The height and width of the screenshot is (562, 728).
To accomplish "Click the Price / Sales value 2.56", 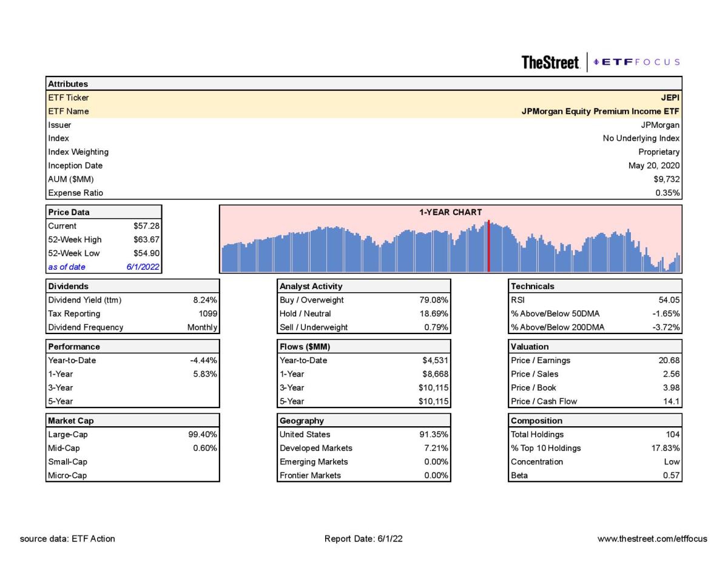I will point(672,374).
